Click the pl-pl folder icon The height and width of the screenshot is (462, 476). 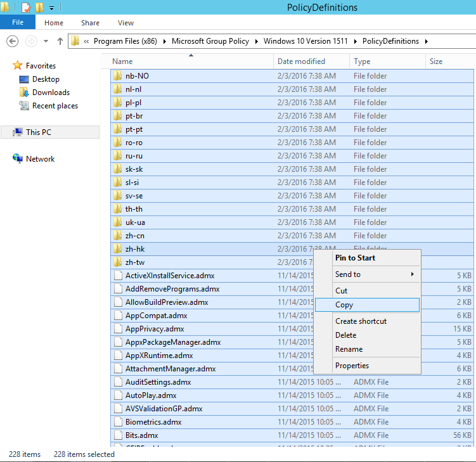117,102
